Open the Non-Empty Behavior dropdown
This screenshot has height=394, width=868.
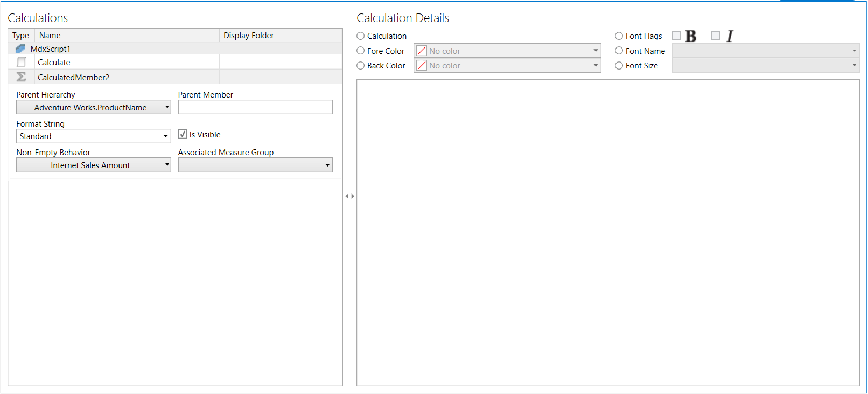pos(94,165)
